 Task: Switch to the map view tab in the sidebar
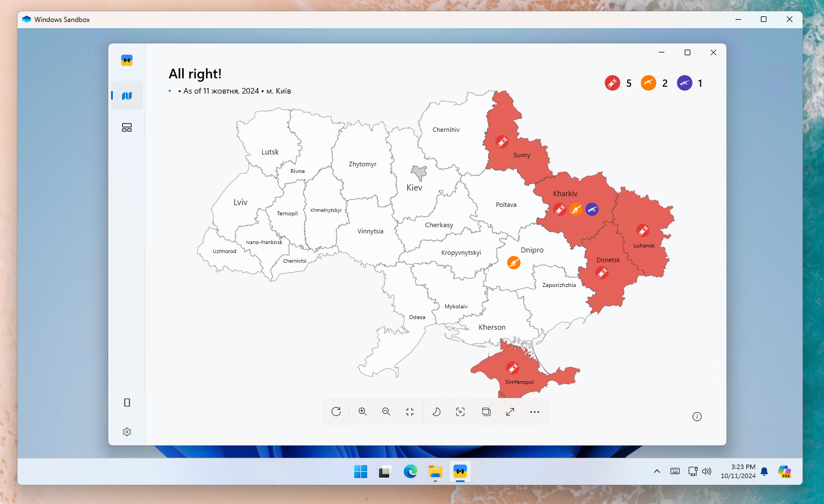click(x=127, y=96)
